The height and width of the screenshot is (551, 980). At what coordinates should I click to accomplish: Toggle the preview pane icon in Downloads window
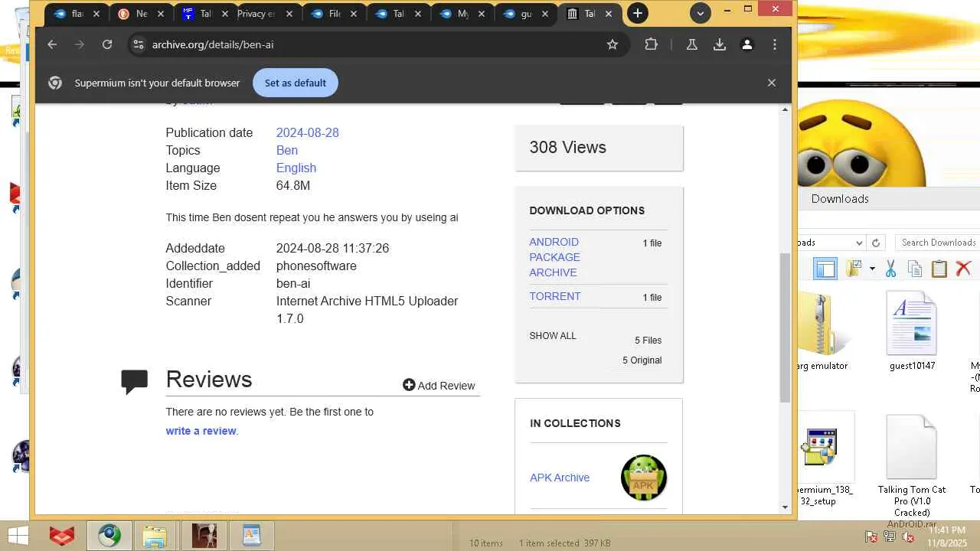825,269
